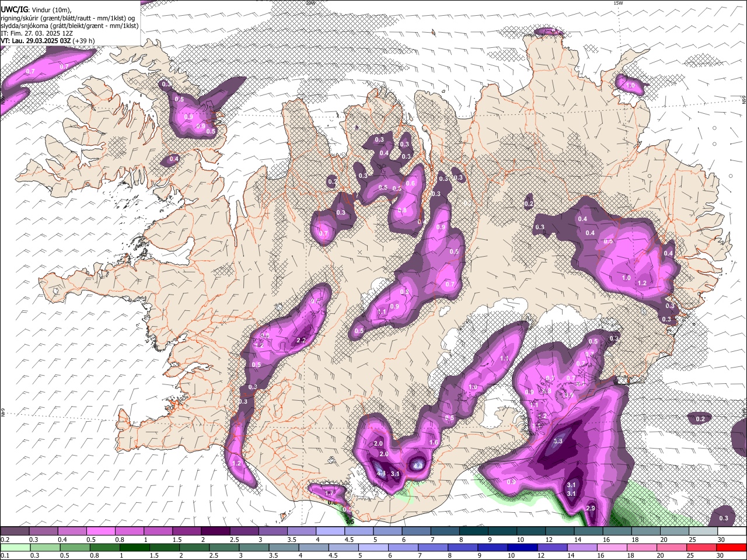Screen dimensions: 747x560
Task: Click the lower legend swatch between 5 and 6
Action: click(373, 547)
